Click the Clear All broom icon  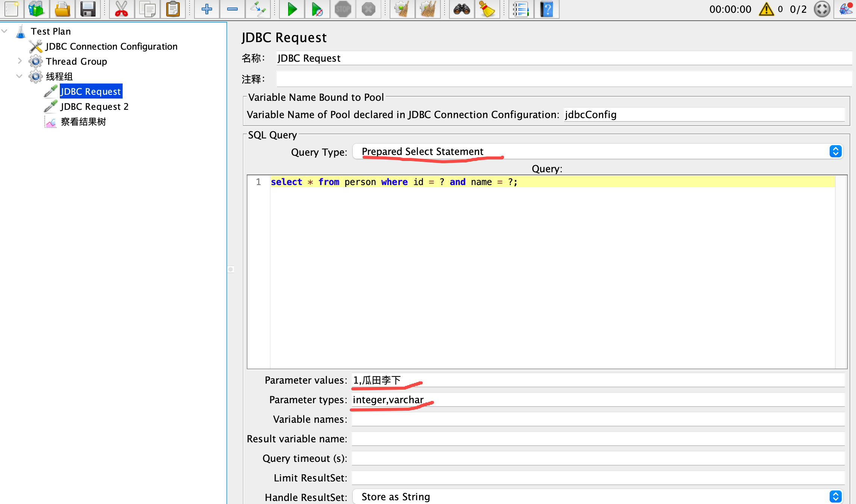click(427, 9)
